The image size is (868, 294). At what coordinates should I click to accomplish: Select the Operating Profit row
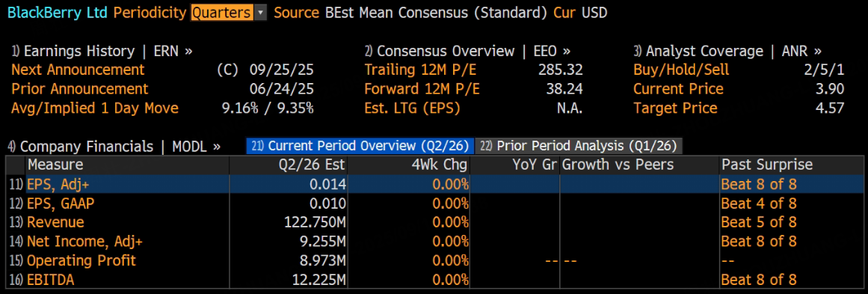tap(434, 260)
